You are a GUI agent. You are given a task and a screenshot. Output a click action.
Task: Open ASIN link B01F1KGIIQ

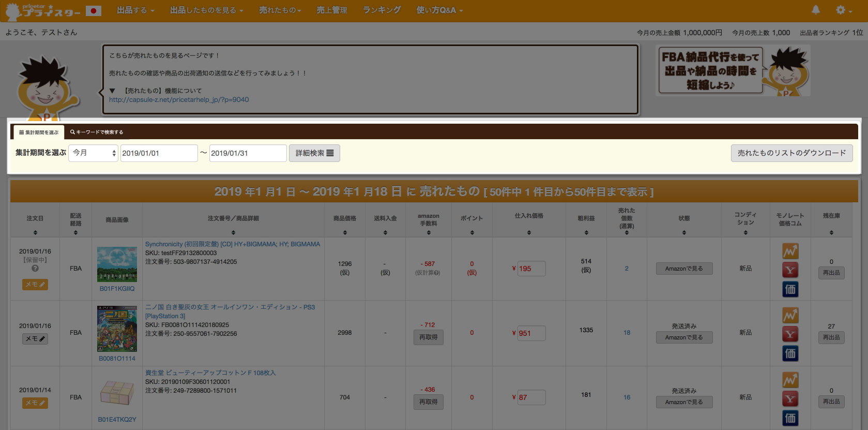(117, 289)
